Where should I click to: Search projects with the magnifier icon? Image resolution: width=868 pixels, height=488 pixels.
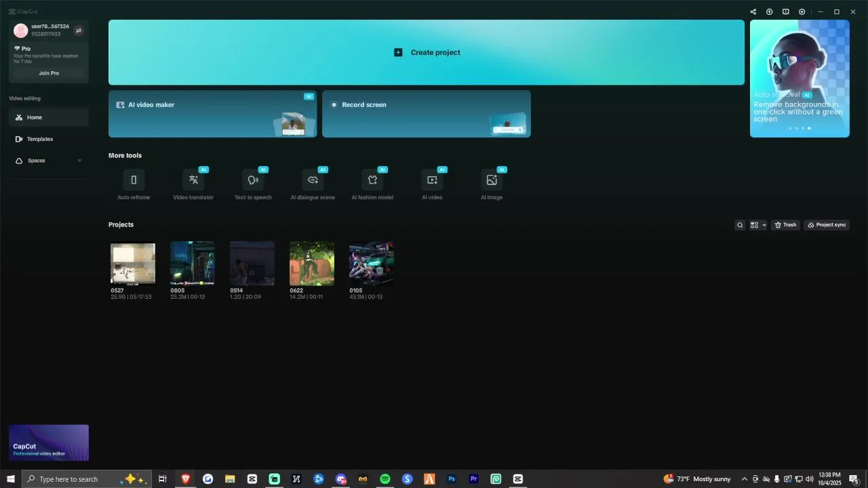click(x=740, y=225)
